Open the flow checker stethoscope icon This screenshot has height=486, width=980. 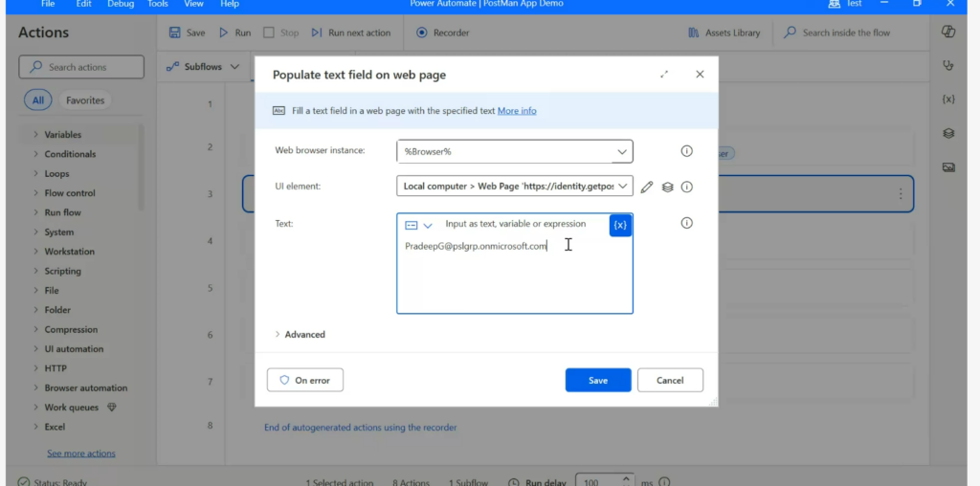[x=948, y=65]
